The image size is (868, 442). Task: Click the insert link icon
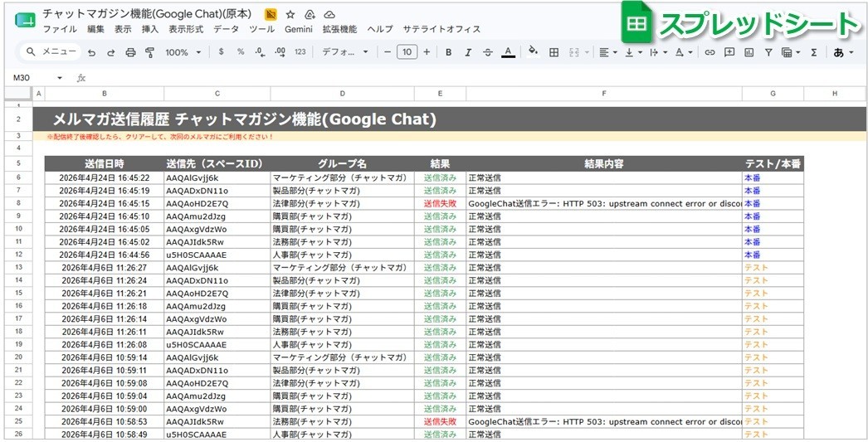710,52
